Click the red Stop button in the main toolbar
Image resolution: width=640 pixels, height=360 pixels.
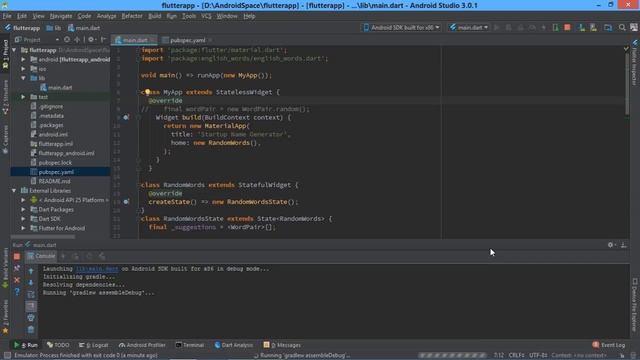point(567,27)
